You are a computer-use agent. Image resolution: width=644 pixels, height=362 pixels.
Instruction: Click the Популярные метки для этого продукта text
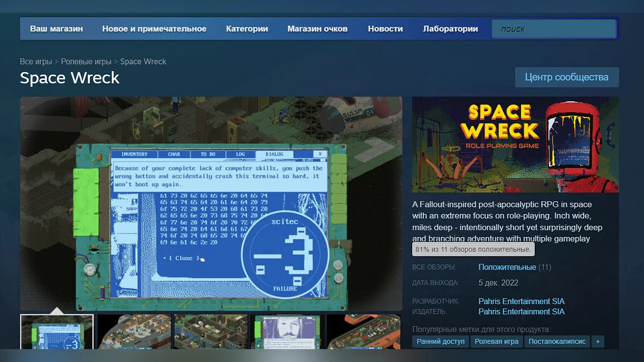(481, 329)
